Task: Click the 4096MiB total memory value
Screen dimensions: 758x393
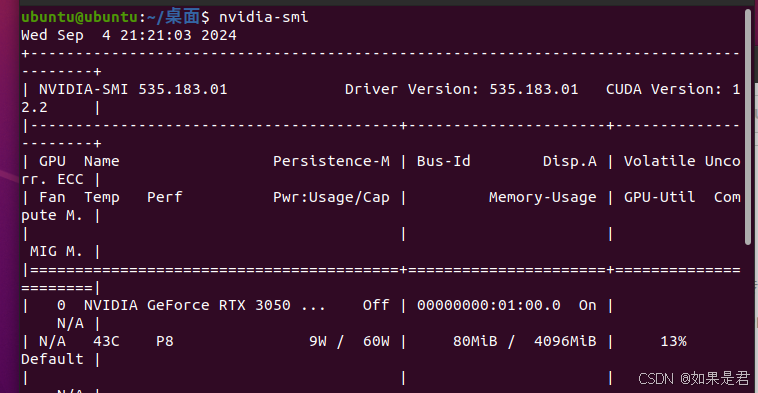Action: click(565, 341)
